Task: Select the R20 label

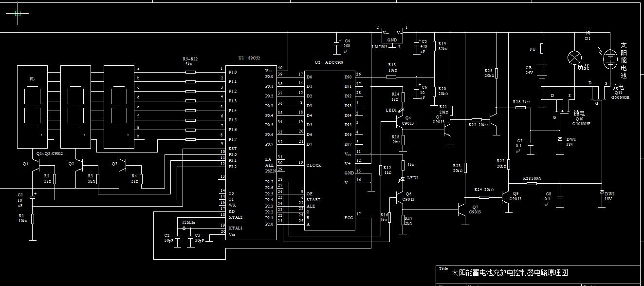Action: point(442,88)
